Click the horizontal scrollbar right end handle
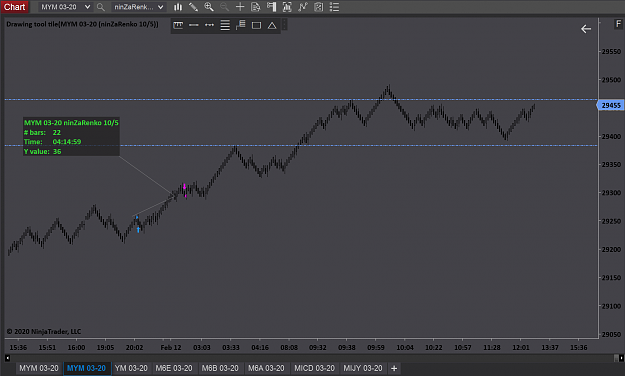 pyautogui.click(x=621, y=358)
